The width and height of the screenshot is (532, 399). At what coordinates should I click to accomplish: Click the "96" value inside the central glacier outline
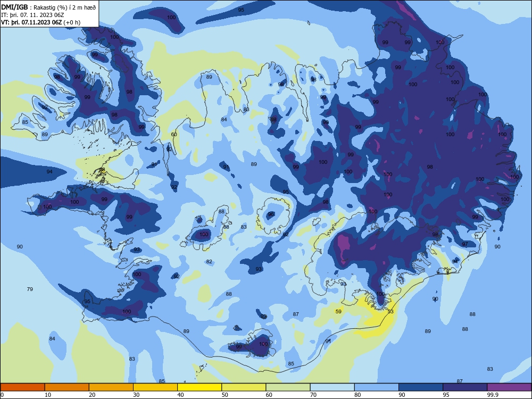coord(271,214)
